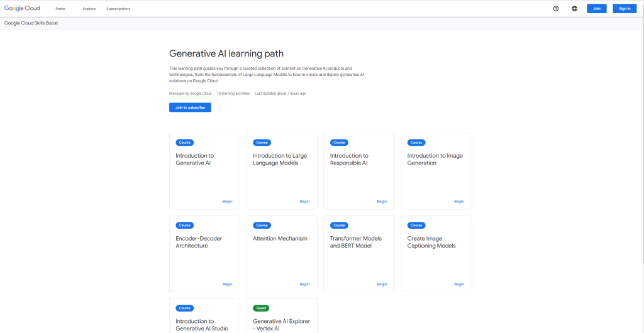
Task: Click the green Quest badge
Action: tap(261, 308)
